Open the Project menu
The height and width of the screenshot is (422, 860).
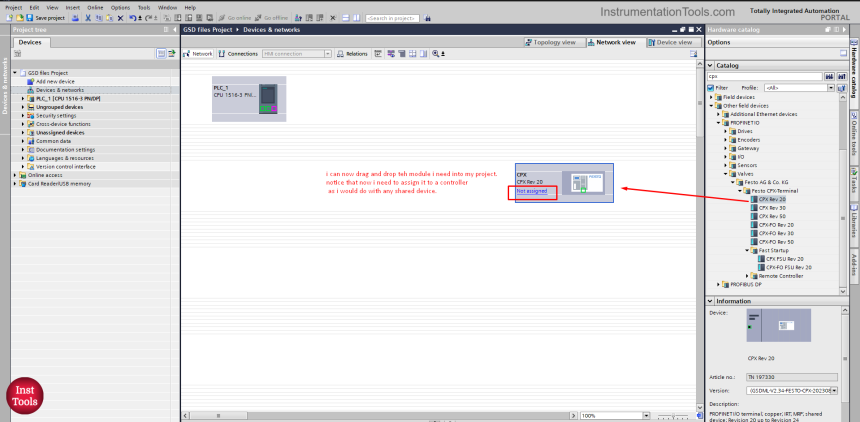pos(14,8)
